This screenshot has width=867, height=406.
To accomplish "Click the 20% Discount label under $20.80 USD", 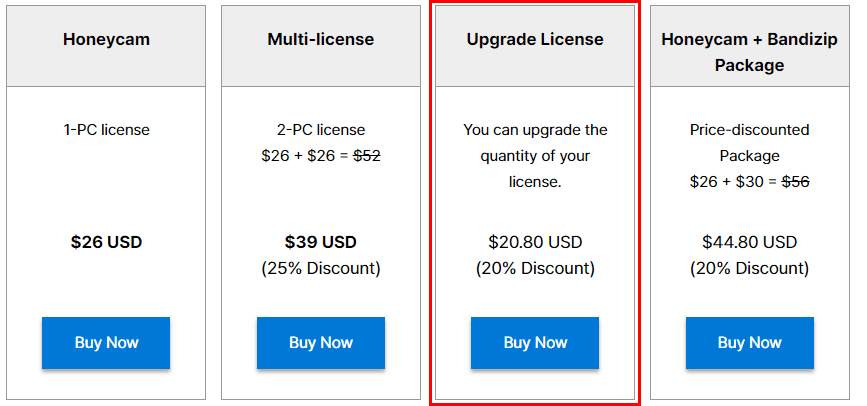I will coord(535,268).
